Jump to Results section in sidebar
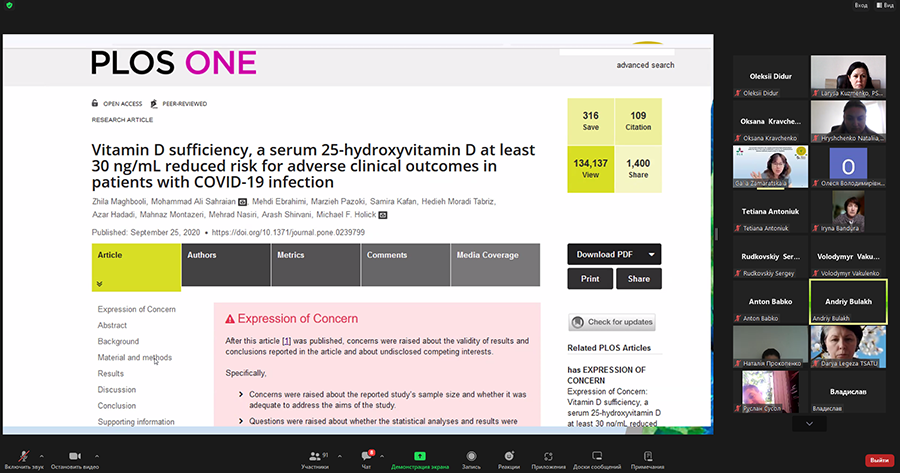Screen dimensions: 900x473 coord(110,373)
